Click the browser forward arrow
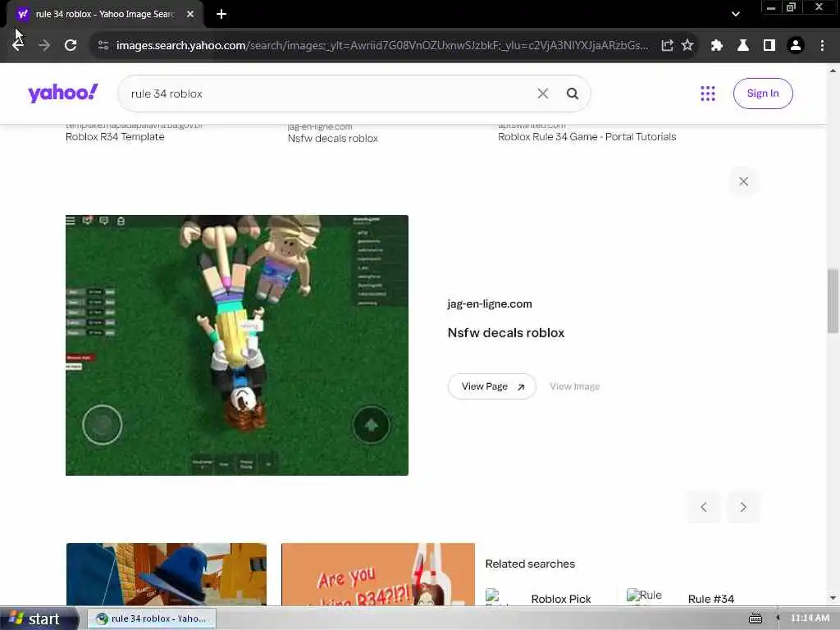Screen dimensions: 840x630 [44, 46]
